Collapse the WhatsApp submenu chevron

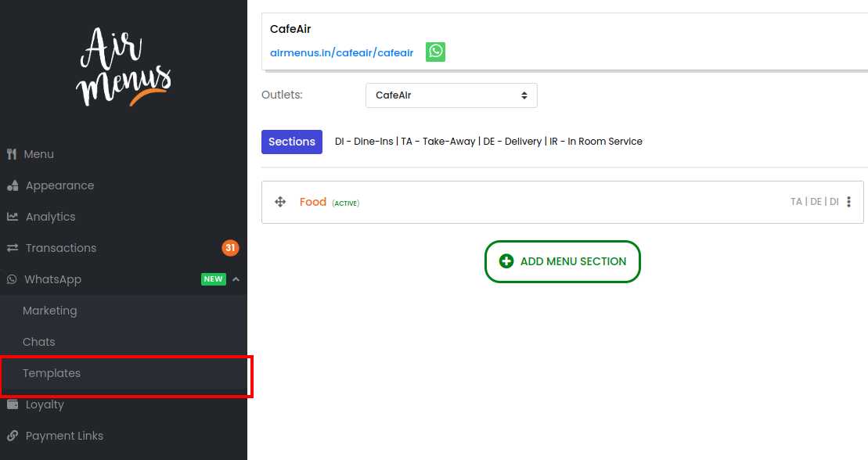(236, 279)
